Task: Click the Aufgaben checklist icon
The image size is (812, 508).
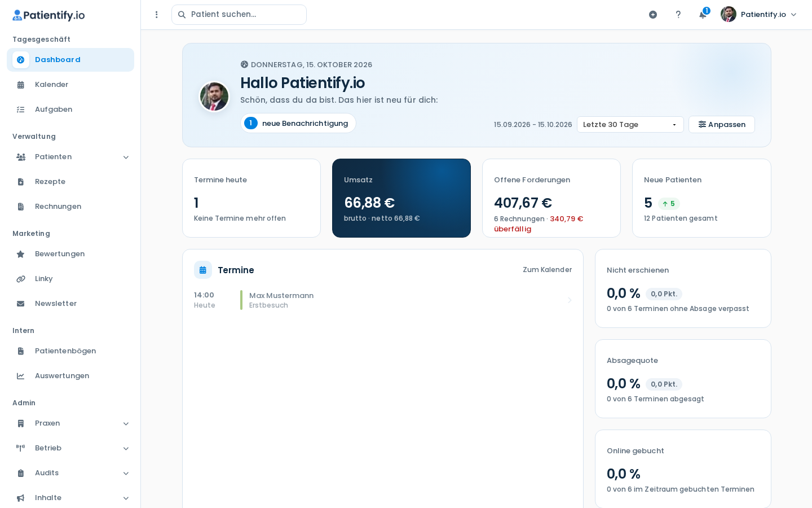Action: pos(21,110)
